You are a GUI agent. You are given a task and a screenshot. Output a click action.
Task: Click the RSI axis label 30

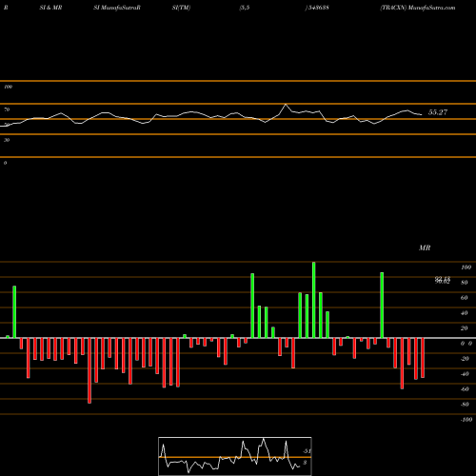[x=7, y=140]
